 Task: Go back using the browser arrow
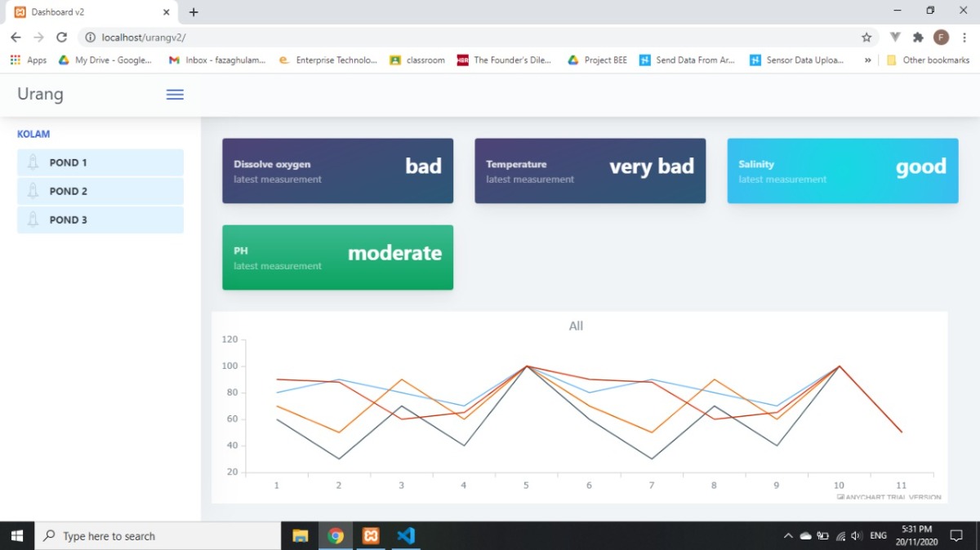pyautogui.click(x=16, y=38)
